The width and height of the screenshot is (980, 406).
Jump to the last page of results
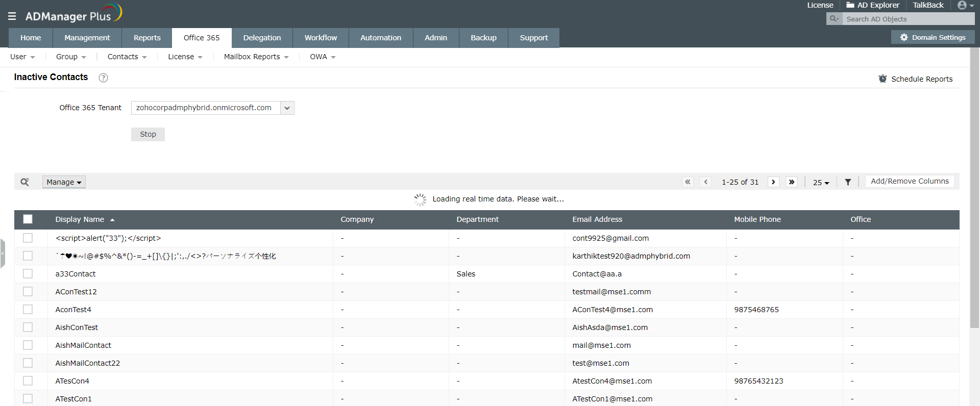(792, 182)
